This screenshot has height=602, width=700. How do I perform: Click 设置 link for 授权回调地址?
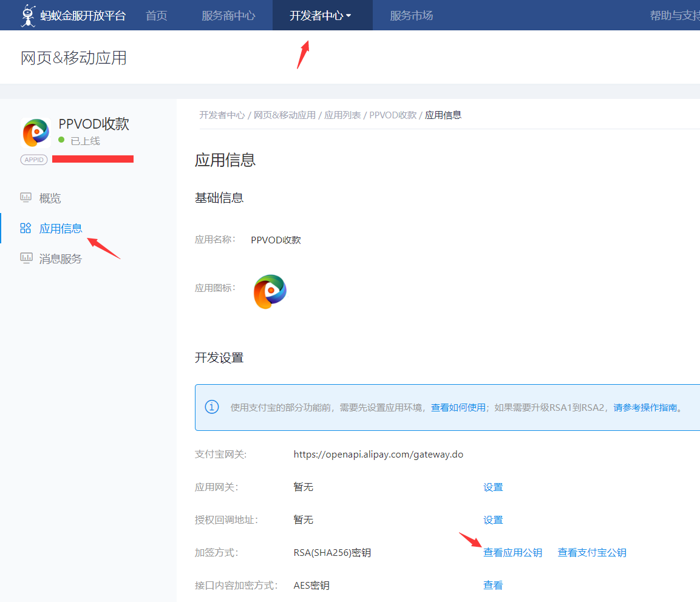[x=493, y=520]
